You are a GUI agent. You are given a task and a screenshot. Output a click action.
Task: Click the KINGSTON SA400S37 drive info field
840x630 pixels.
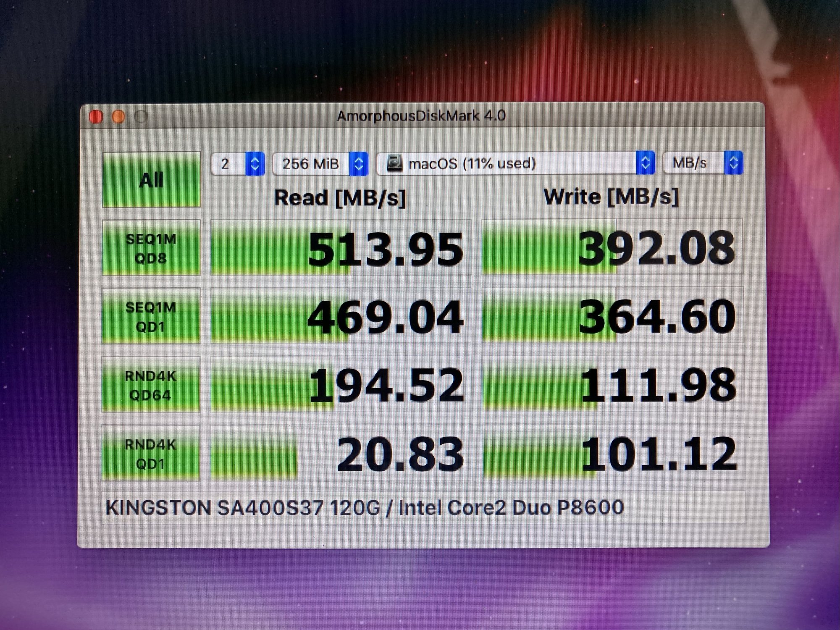[x=423, y=507]
